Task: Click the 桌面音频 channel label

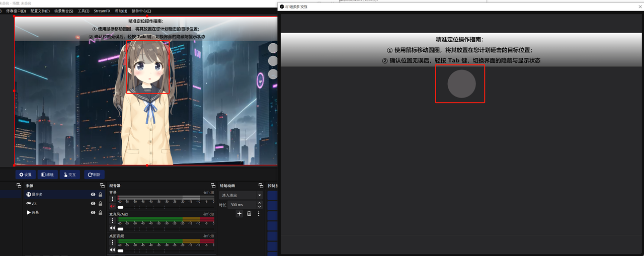Action: tap(117, 236)
